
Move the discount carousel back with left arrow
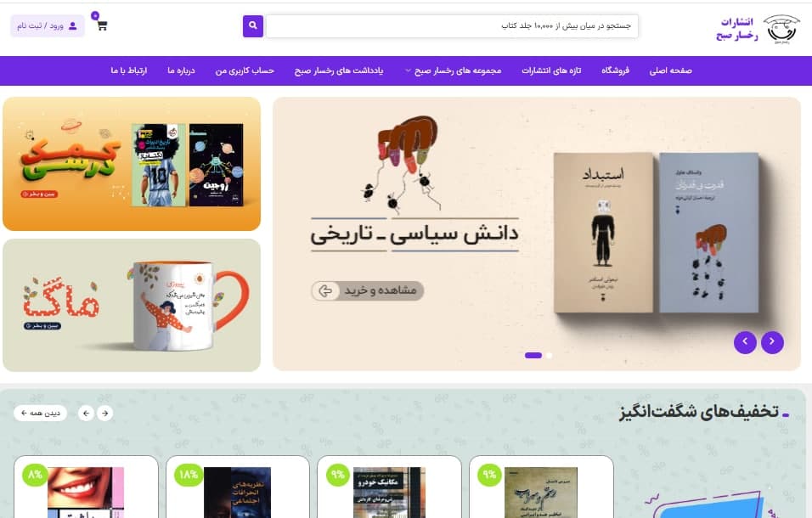coord(86,413)
